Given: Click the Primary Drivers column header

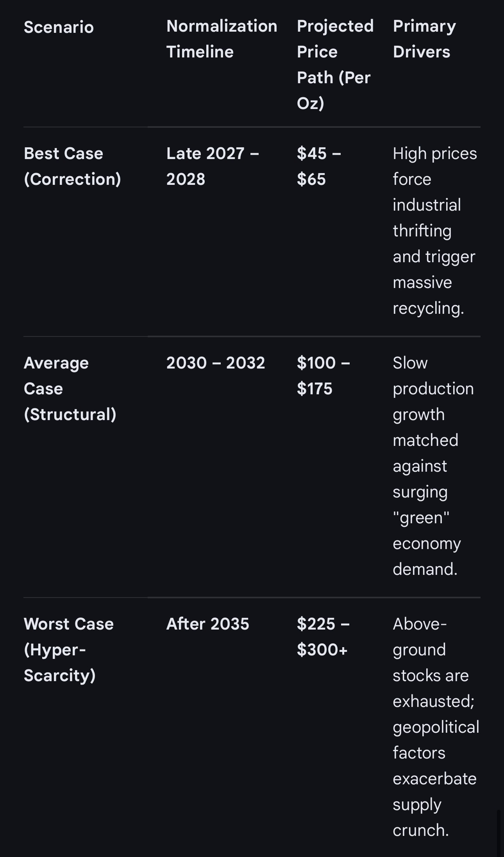Looking at the screenshot, I should (424, 39).
